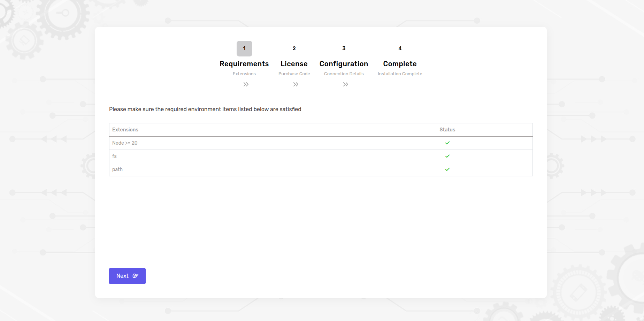Open the License step heading
644x321 pixels.
point(294,64)
